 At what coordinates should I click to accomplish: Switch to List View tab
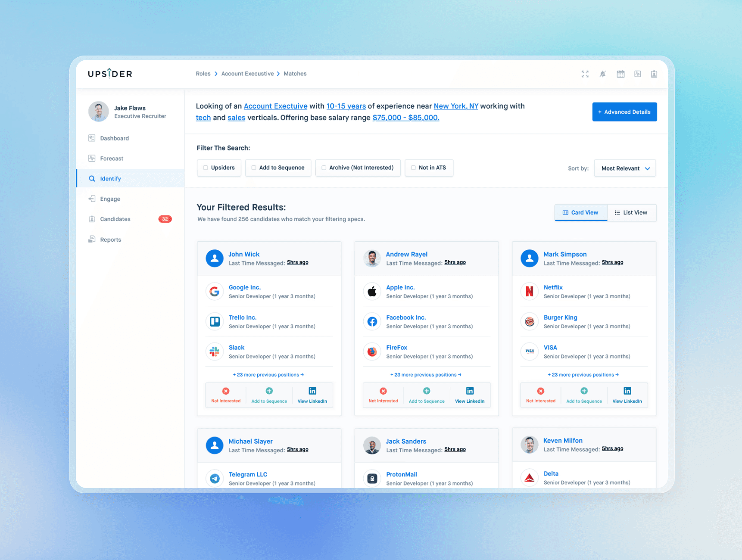(631, 213)
